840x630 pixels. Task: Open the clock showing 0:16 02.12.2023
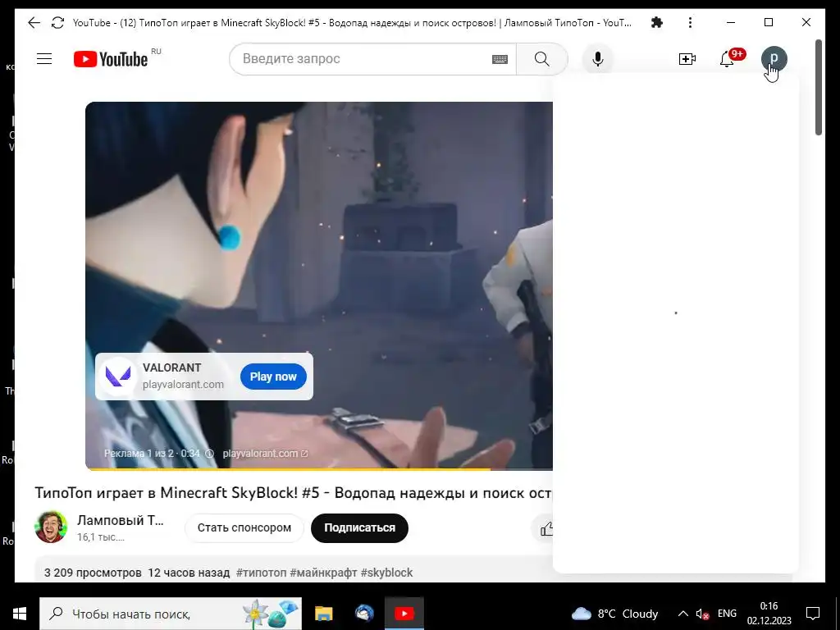click(x=769, y=614)
